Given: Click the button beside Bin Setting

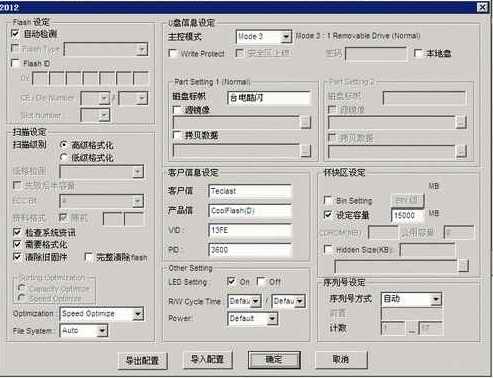Looking at the screenshot, I should pos(407,200).
